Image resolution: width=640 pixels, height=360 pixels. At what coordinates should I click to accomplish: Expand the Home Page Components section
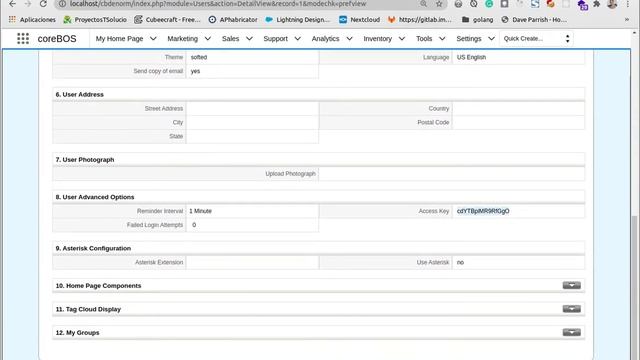[571, 285]
